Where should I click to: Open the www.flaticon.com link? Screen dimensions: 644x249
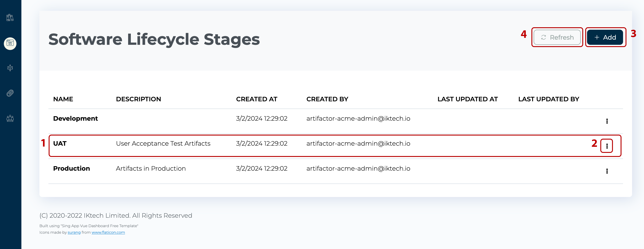[108, 232]
